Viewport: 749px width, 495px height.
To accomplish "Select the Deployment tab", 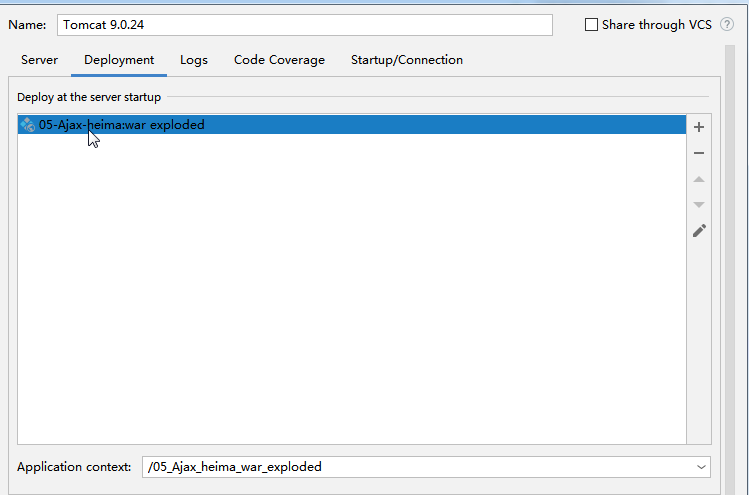I will [x=119, y=60].
